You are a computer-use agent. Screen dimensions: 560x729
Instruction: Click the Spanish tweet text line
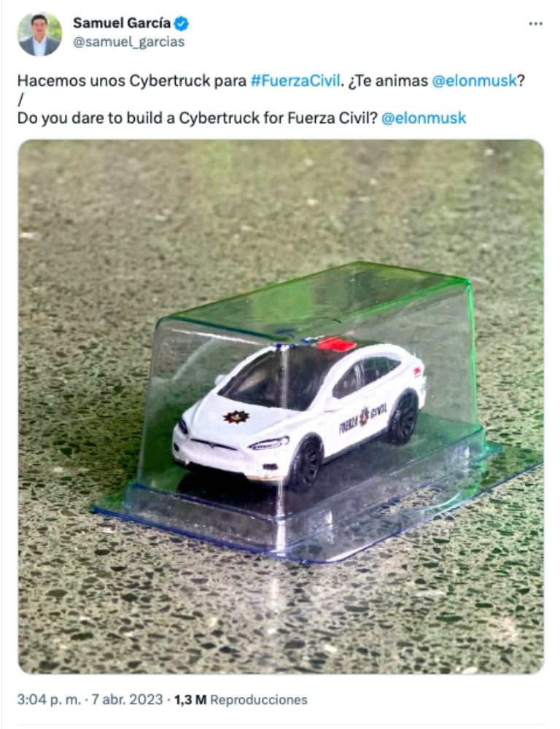coord(271,81)
